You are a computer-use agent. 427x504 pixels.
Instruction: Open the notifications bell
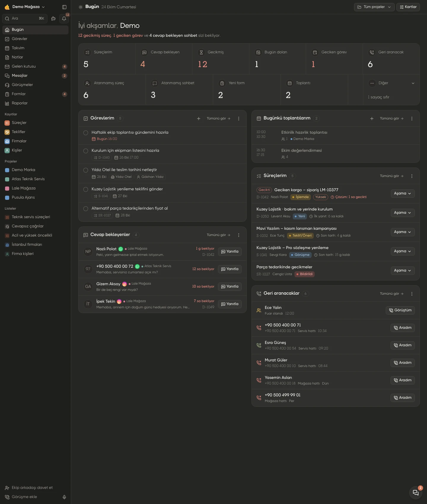[x=64, y=18]
